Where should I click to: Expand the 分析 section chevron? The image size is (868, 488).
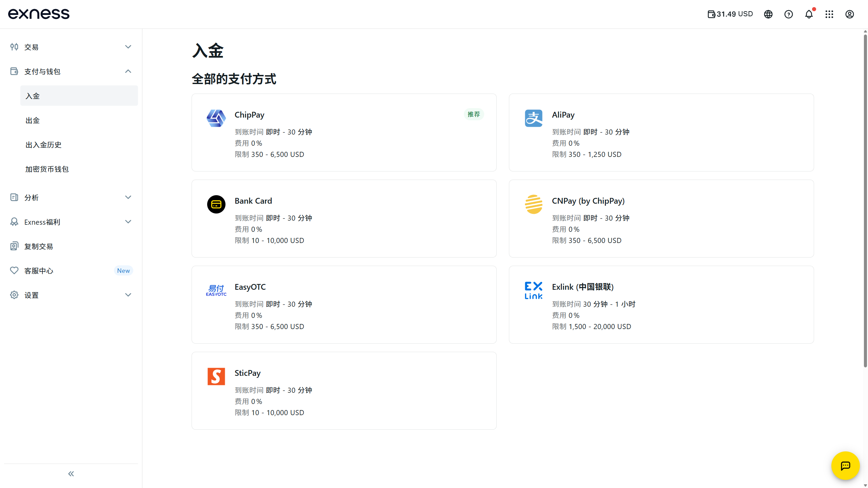pyautogui.click(x=128, y=197)
